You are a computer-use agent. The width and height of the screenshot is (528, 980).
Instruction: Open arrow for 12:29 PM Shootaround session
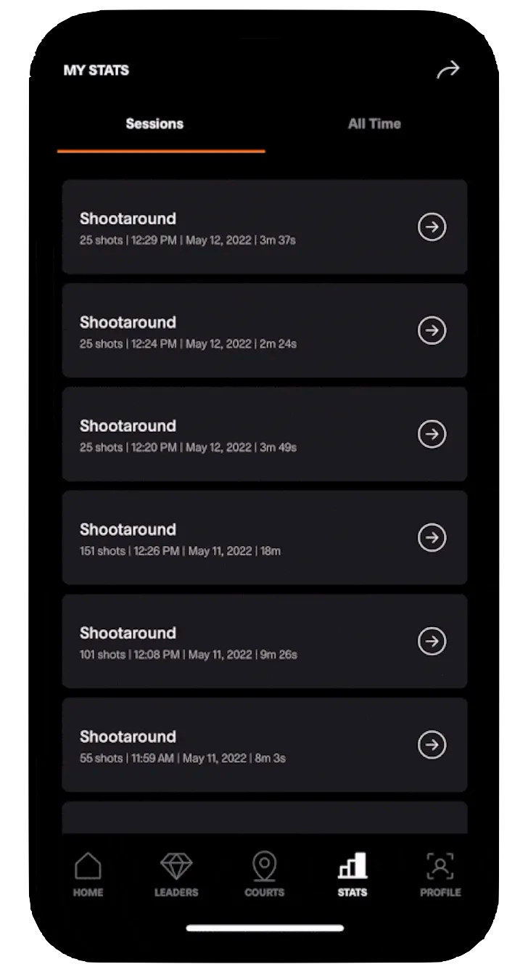click(432, 227)
